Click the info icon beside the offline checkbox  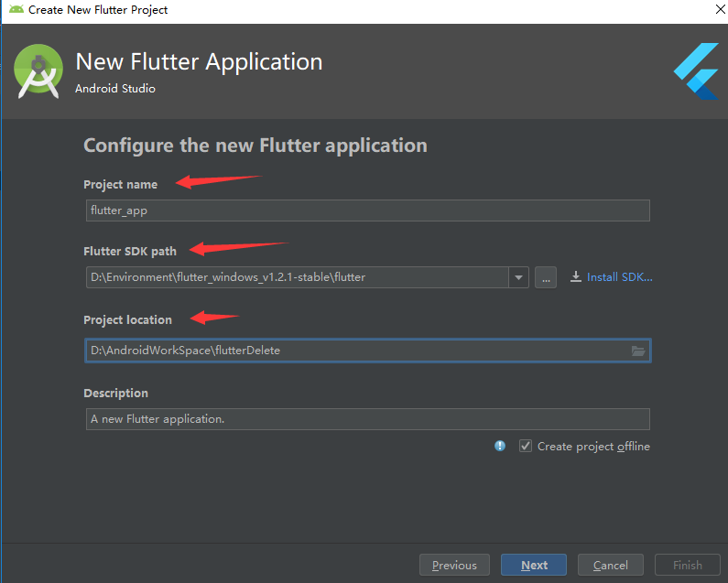tap(500, 447)
